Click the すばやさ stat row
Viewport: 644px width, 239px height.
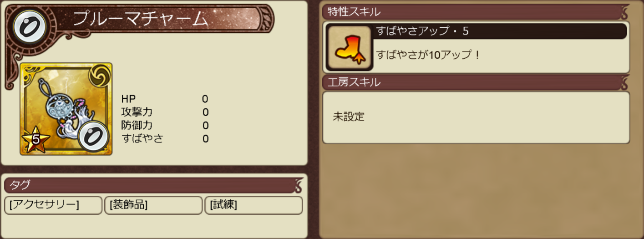pos(165,139)
